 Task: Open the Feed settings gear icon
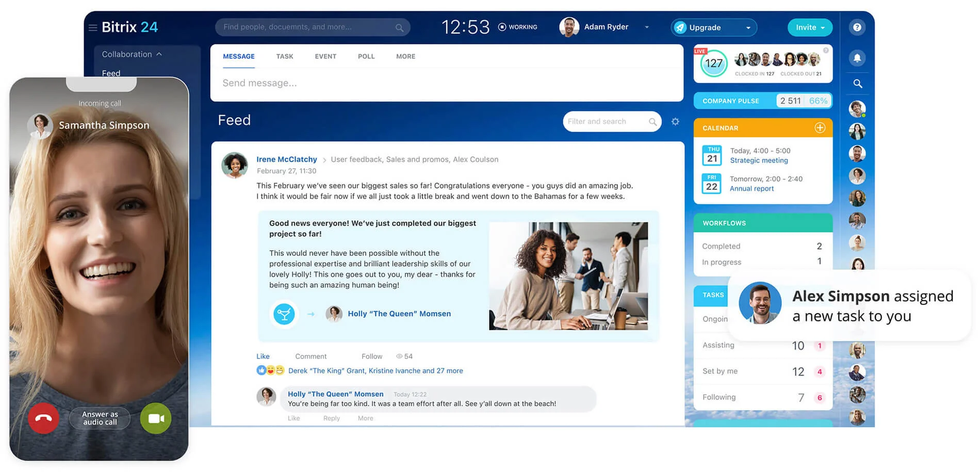[675, 122]
